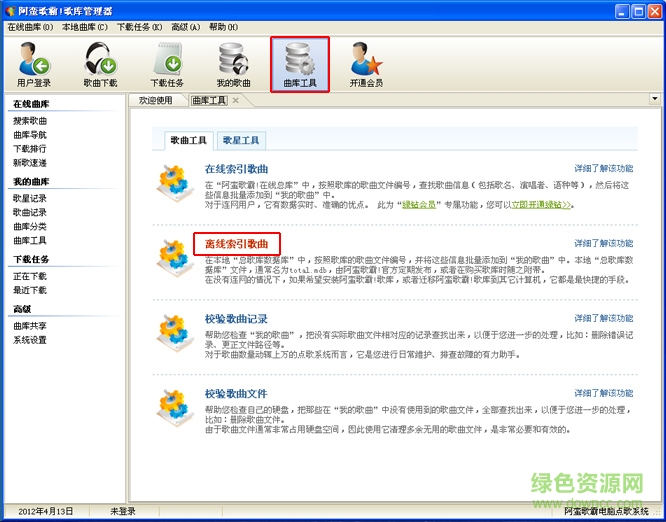Close the 曲库工具 tab with X
The height and width of the screenshot is (522, 666).
coord(236,101)
